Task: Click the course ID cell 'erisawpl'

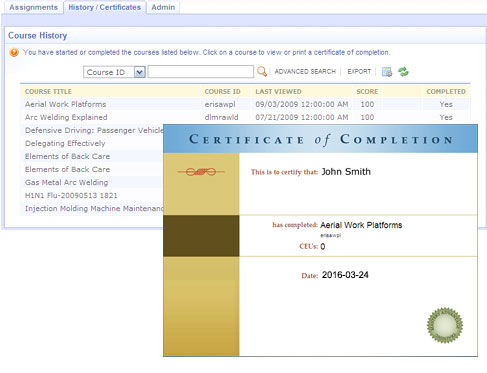Action: tap(220, 104)
